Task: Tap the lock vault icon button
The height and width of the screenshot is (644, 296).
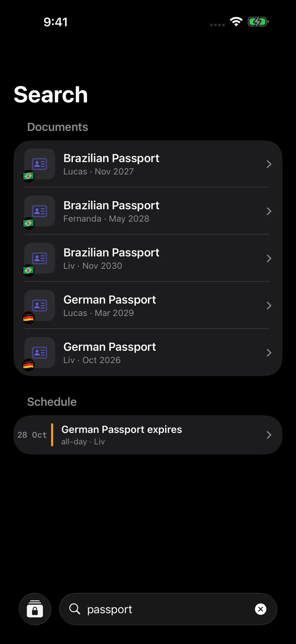Action: point(35,609)
